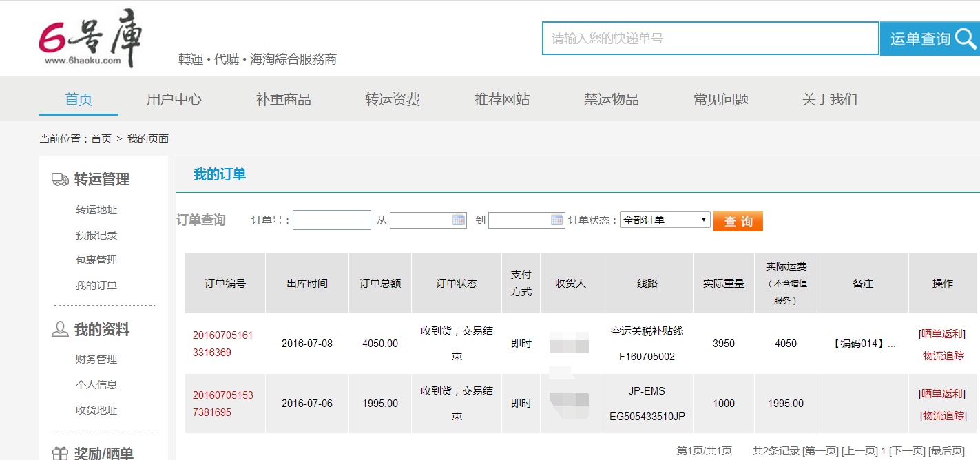Click 晒单返利 for the 空运关税补贴线 order
980x460 pixels.
click(943, 334)
